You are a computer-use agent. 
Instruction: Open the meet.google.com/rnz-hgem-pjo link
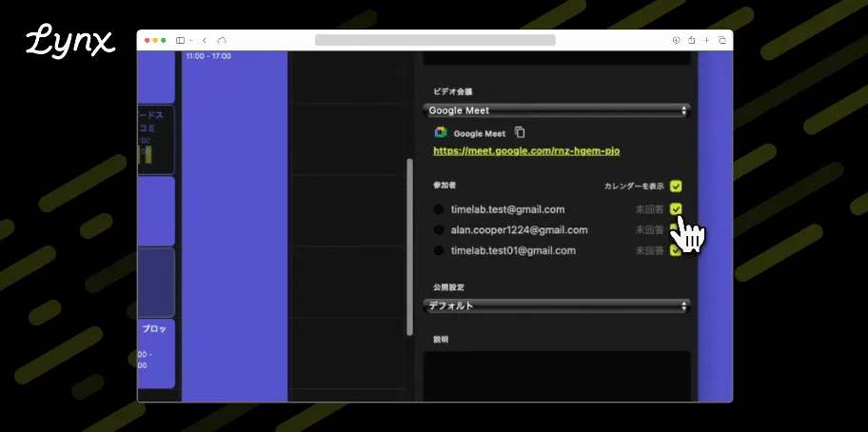pyautogui.click(x=526, y=151)
